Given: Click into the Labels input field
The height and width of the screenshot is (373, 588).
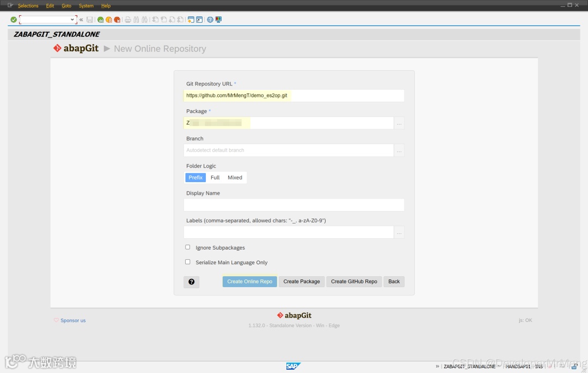Looking at the screenshot, I should coord(289,232).
